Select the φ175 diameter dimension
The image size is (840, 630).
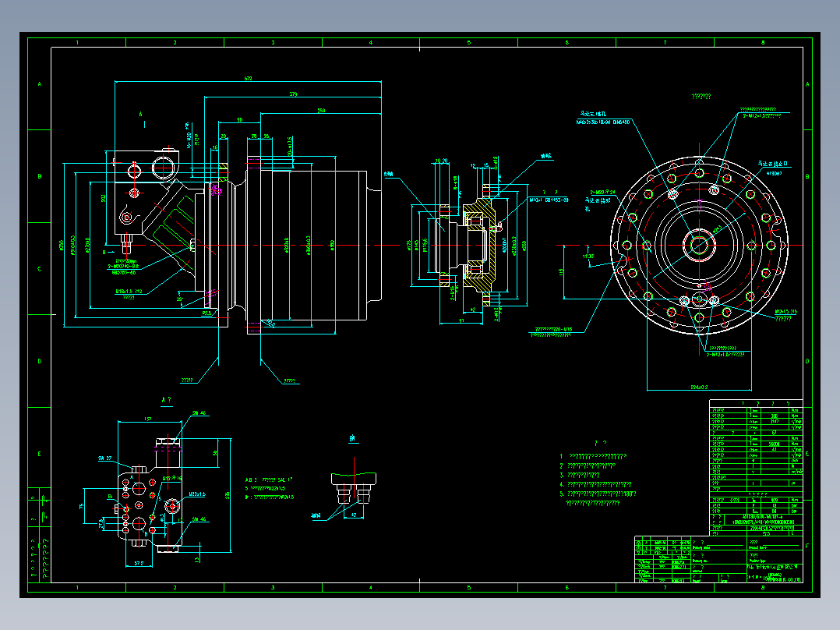click(x=410, y=246)
